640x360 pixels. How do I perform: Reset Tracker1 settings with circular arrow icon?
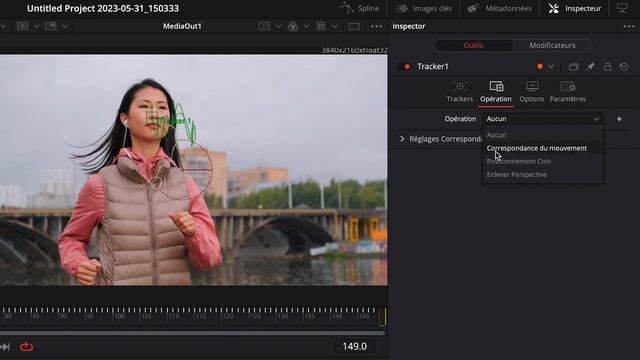624,67
